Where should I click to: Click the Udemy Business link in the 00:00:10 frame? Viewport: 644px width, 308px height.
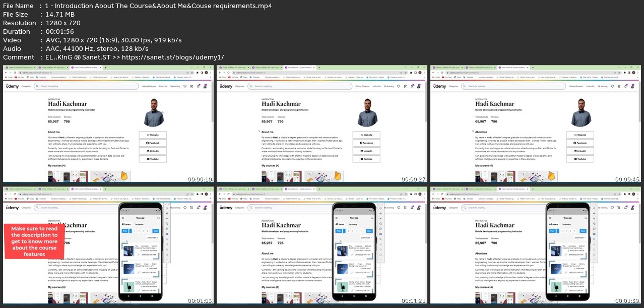(149, 86)
